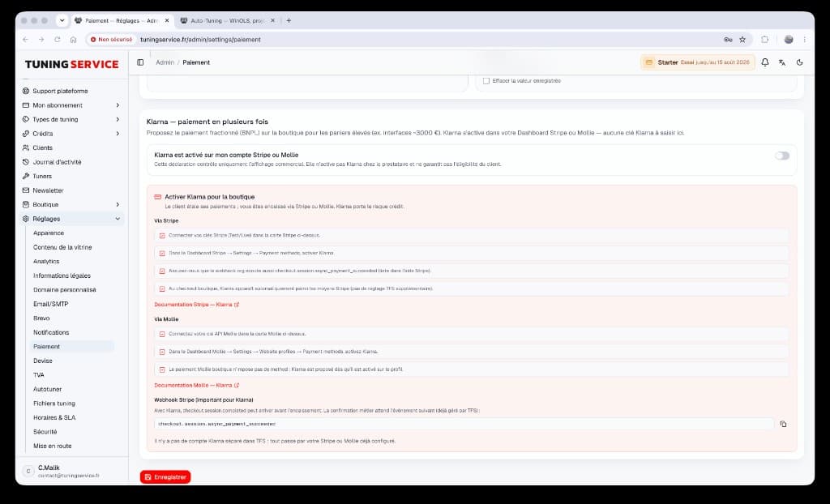Image resolution: width=830 pixels, height=504 pixels.
Task: Click the Non sécurisé site indicator
Action: (111, 40)
